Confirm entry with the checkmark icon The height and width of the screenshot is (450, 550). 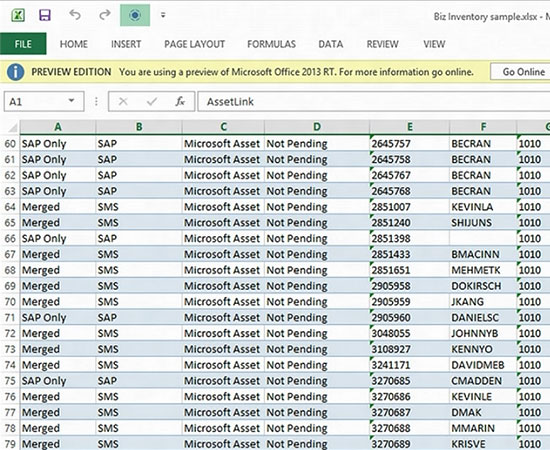coord(152,102)
